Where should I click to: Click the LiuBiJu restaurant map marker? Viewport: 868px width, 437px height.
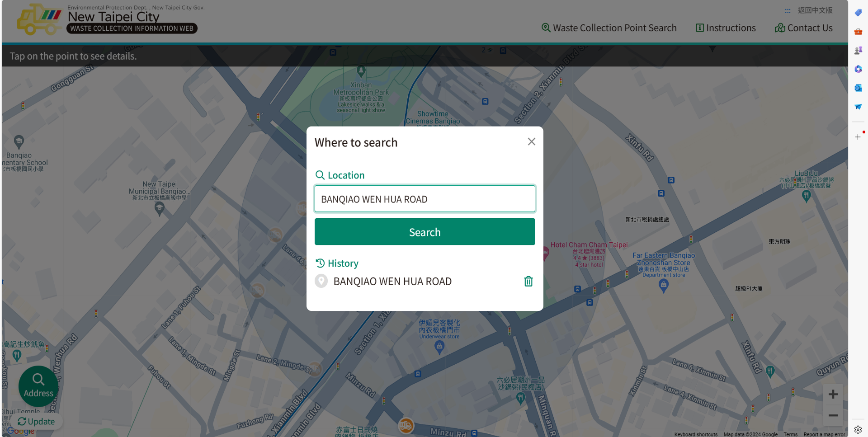[x=806, y=196]
